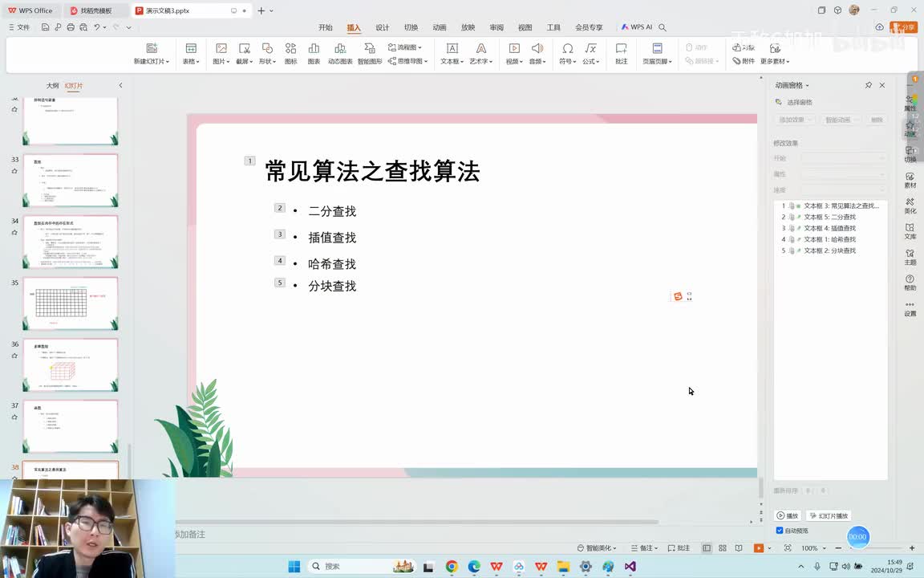Expand 思维导图 mind map dropdown
This screenshot has height=578, width=924.
pos(425,61)
